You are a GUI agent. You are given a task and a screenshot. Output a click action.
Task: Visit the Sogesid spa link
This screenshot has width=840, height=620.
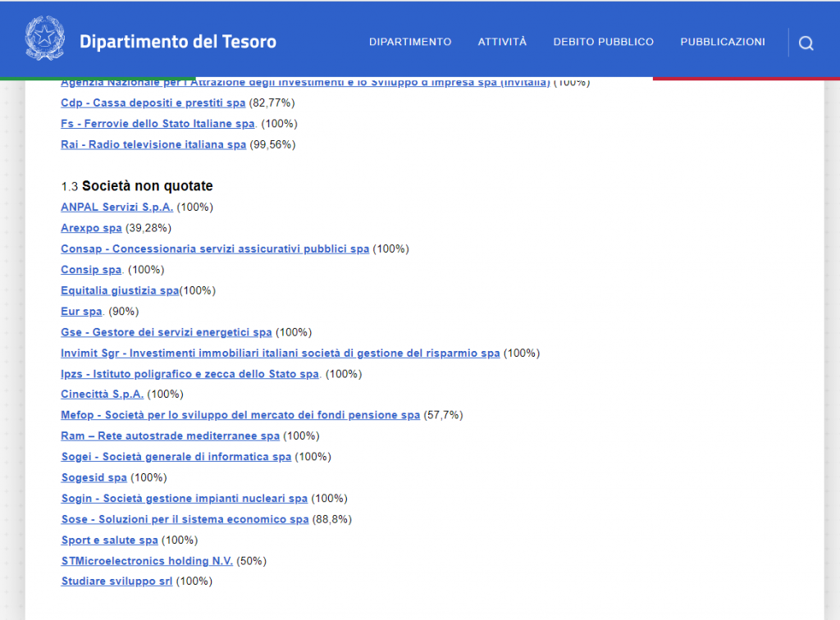coord(94,477)
